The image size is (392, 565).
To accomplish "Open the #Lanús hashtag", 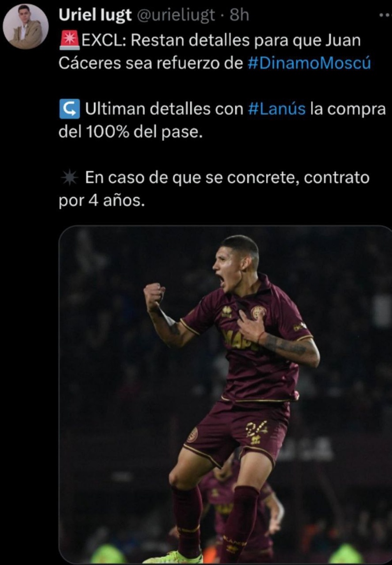I will (276, 110).
